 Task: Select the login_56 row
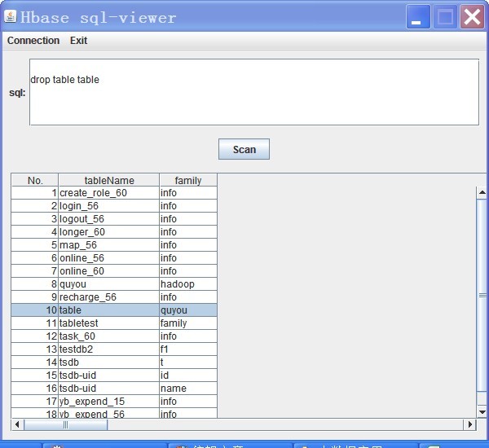tap(114, 206)
